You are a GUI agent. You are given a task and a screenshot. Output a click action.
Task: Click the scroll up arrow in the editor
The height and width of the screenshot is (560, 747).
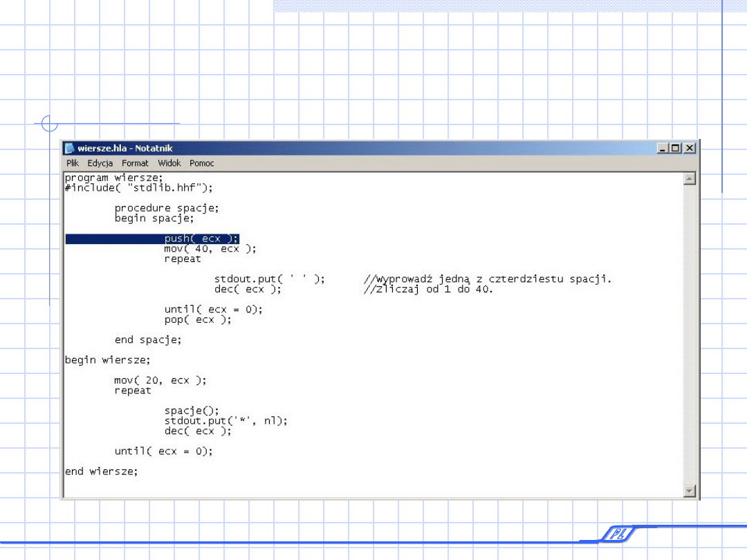pyautogui.click(x=689, y=179)
